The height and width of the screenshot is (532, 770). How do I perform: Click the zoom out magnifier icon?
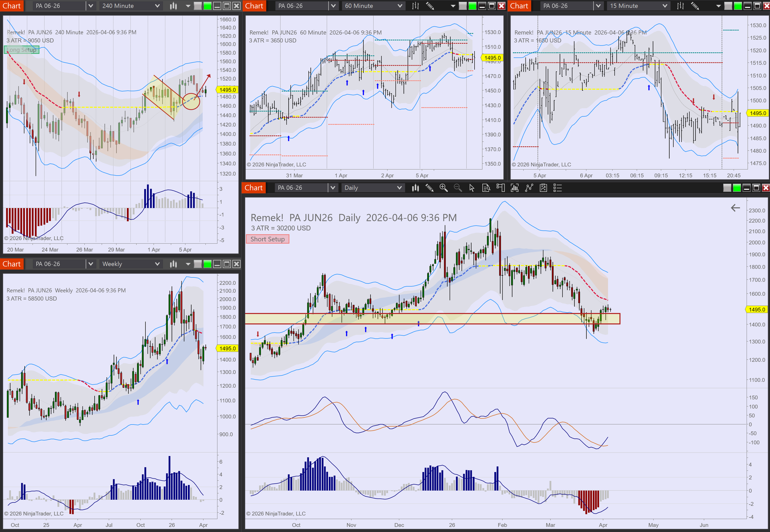(458, 188)
